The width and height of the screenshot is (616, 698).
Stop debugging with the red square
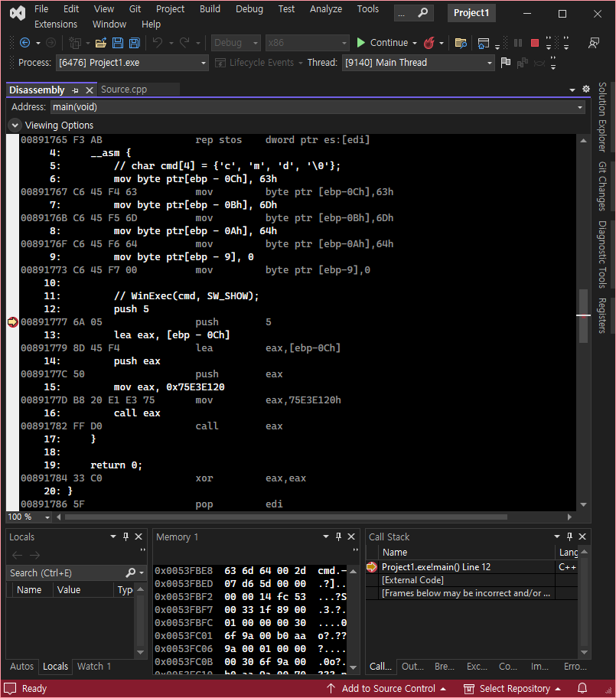[x=535, y=43]
